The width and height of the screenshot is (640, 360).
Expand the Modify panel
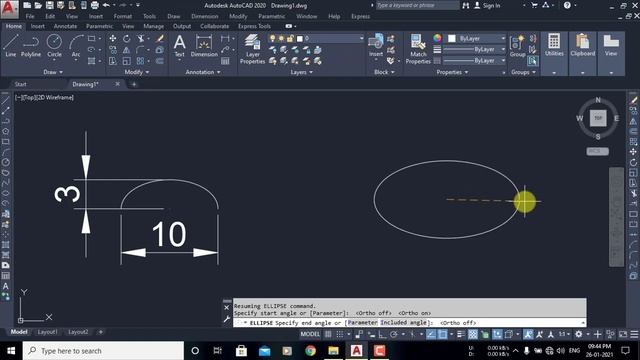137,72
